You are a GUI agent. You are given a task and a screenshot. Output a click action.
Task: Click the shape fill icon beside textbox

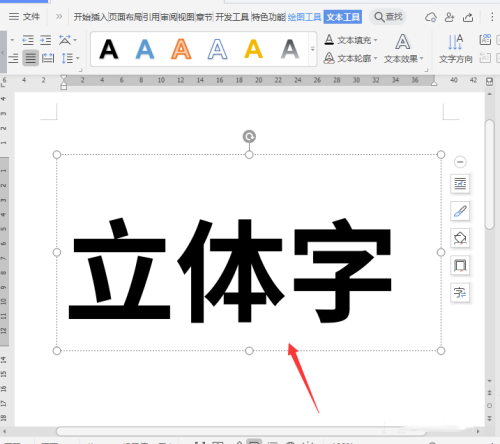pyautogui.click(x=460, y=238)
